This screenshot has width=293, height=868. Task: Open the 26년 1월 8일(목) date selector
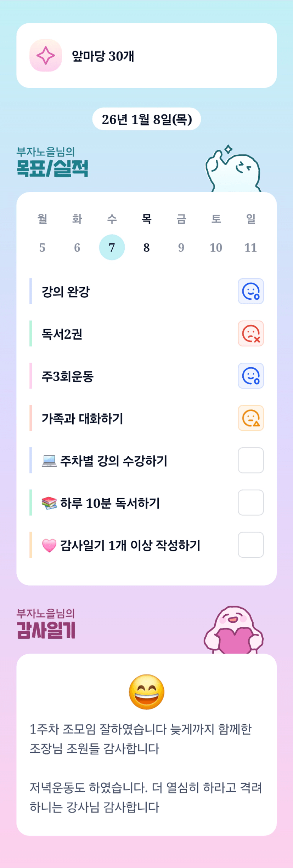pos(146,119)
